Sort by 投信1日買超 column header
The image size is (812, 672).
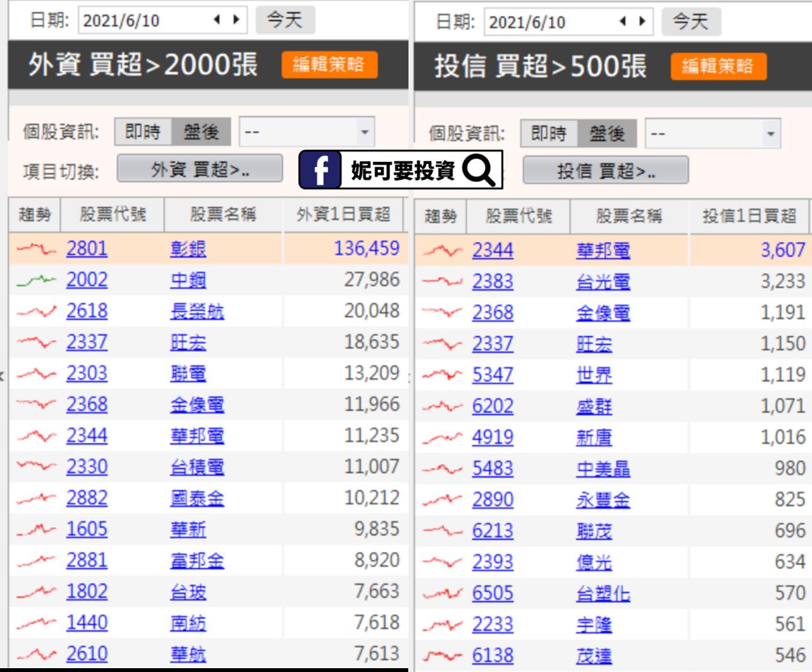click(x=749, y=216)
